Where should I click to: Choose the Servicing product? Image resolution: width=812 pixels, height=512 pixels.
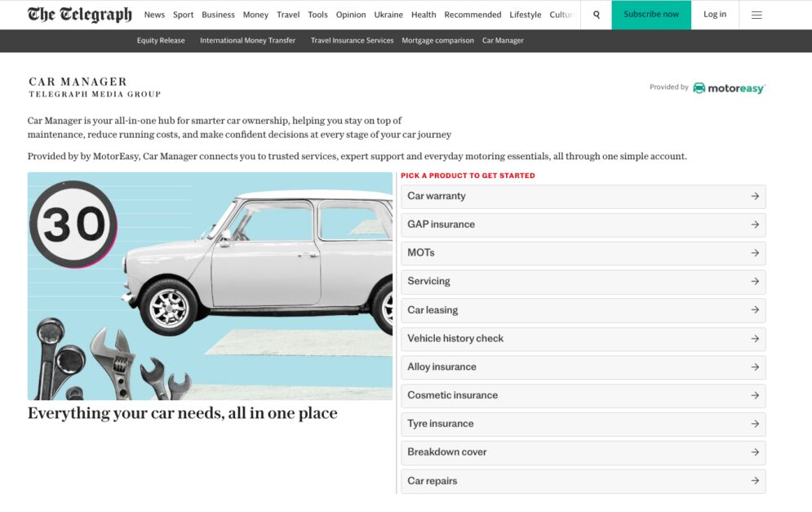[x=583, y=282]
